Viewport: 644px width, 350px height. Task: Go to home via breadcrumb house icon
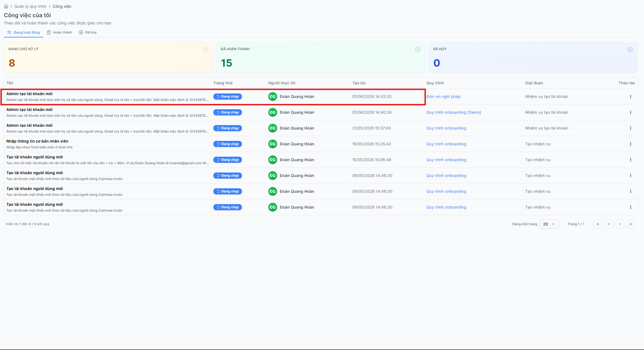(x=6, y=6)
